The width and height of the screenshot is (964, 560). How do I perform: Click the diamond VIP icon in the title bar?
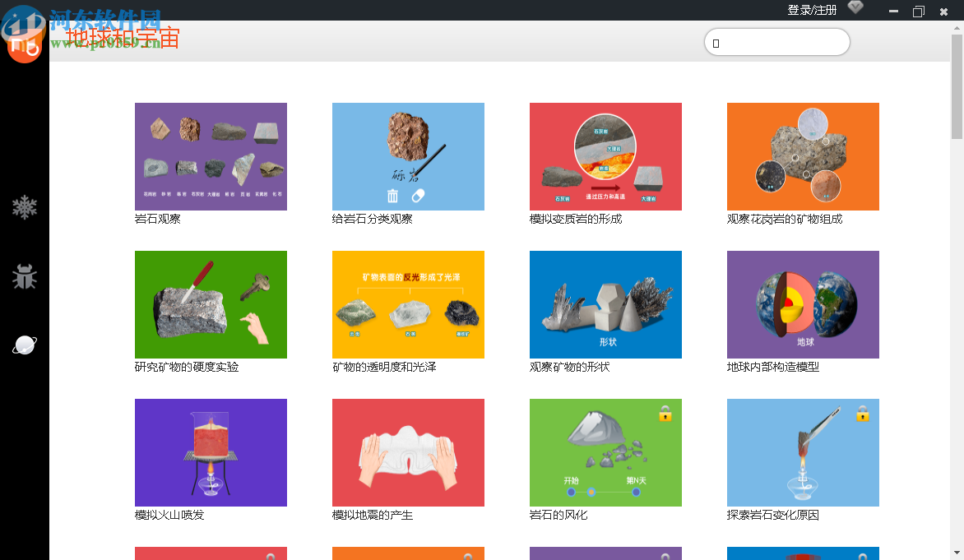pyautogui.click(x=855, y=8)
